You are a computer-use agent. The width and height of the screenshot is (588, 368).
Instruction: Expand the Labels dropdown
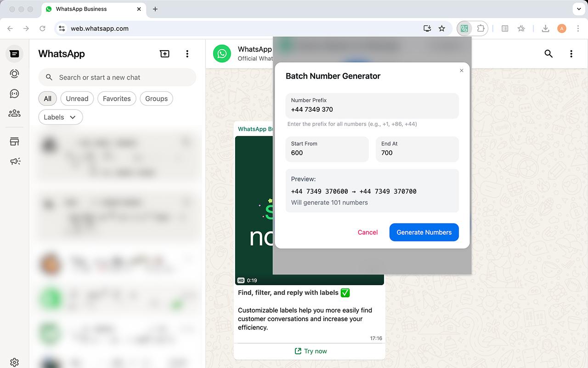(x=60, y=117)
